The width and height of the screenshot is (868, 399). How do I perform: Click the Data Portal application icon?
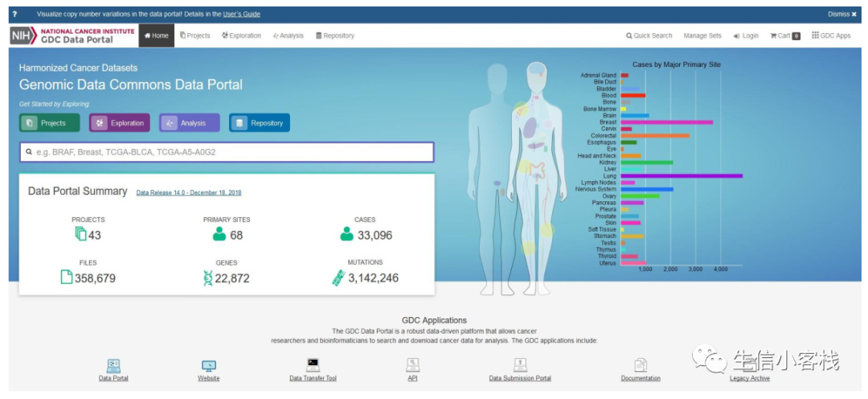click(113, 365)
